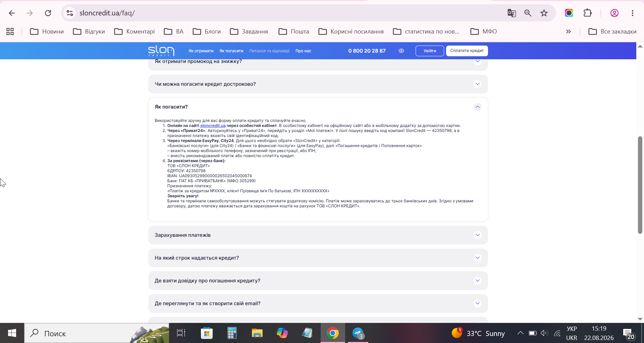Open site information icon in address bar

(70, 13)
